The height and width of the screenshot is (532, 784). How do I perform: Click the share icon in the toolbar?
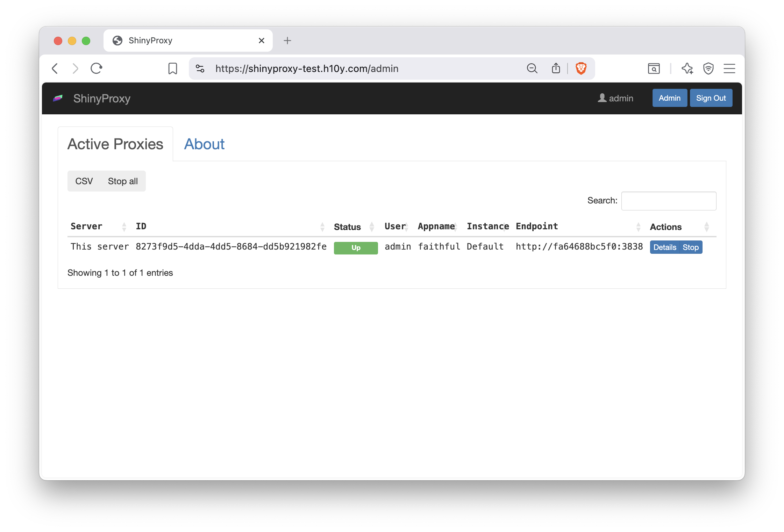pyautogui.click(x=556, y=69)
